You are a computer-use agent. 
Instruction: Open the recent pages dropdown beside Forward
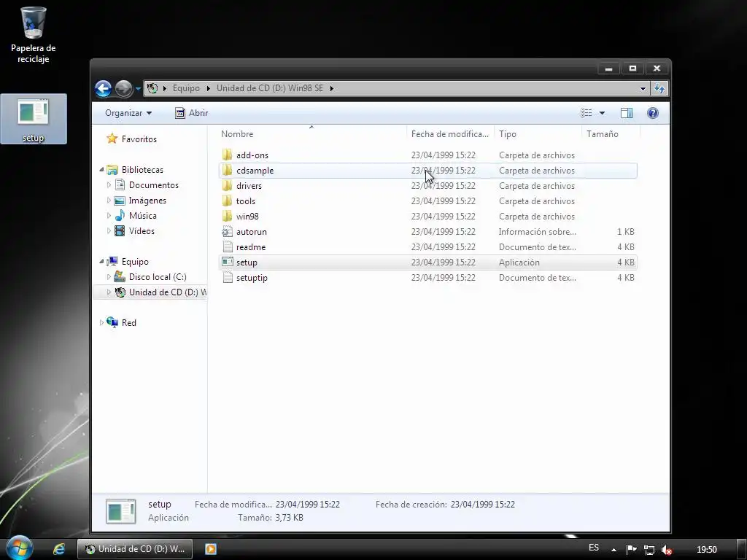[x=138, y=88]
